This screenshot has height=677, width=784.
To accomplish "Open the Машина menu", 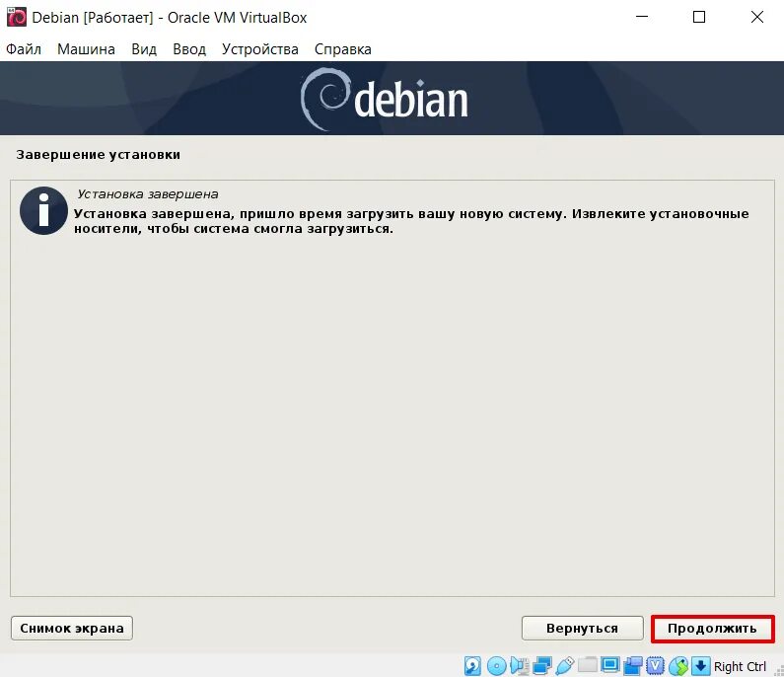I will 86,49.
